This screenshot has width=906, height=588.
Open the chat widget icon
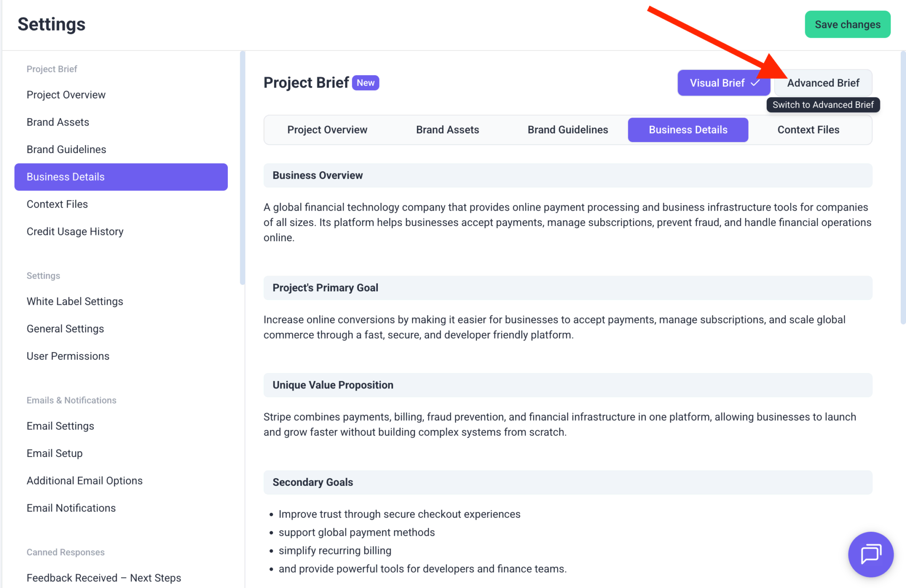870,554
